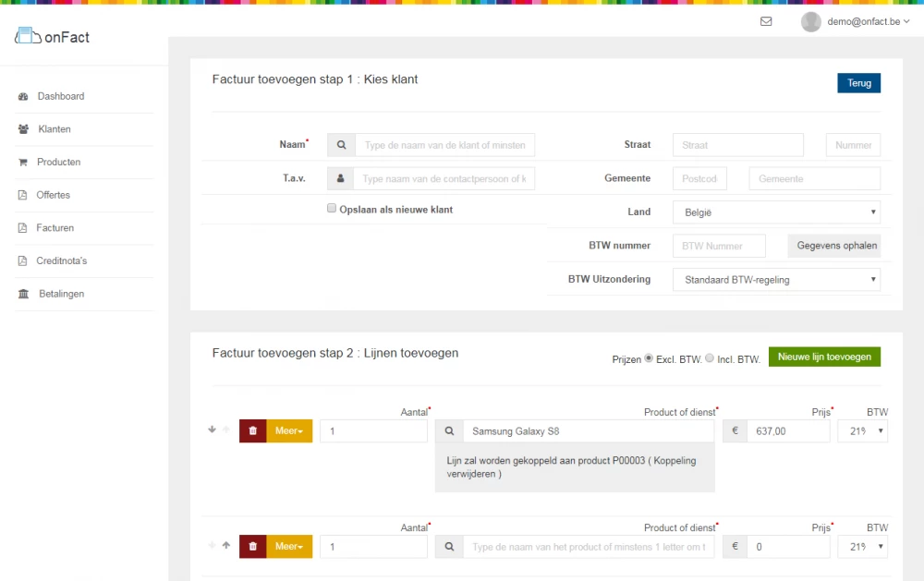Expand the BTW Uitzondering dropdown

coord(776,280)
